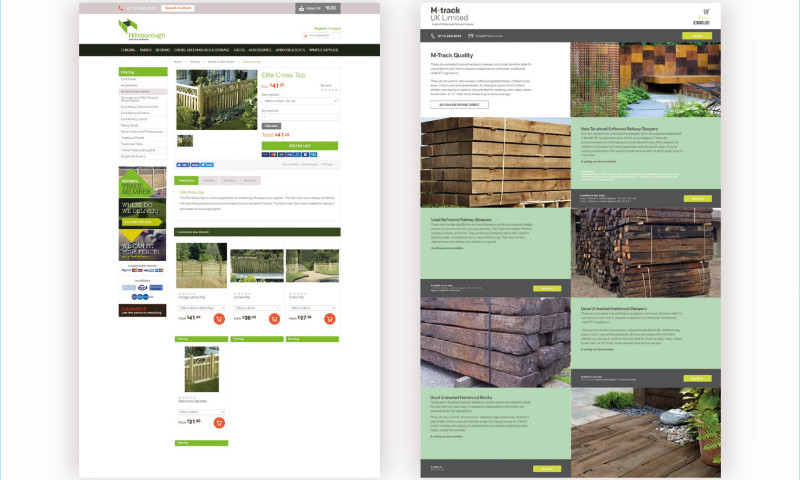This screenshot has height=480, width=800.
Task: Open the size required dropdown for Elite Cross Top
Action: click(x=300, y=101)
